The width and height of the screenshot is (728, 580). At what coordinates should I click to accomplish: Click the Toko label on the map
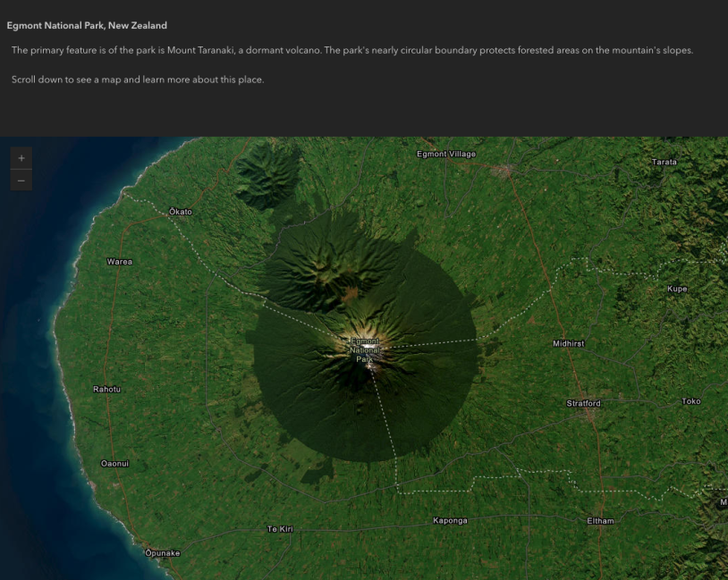click(691, 401)
